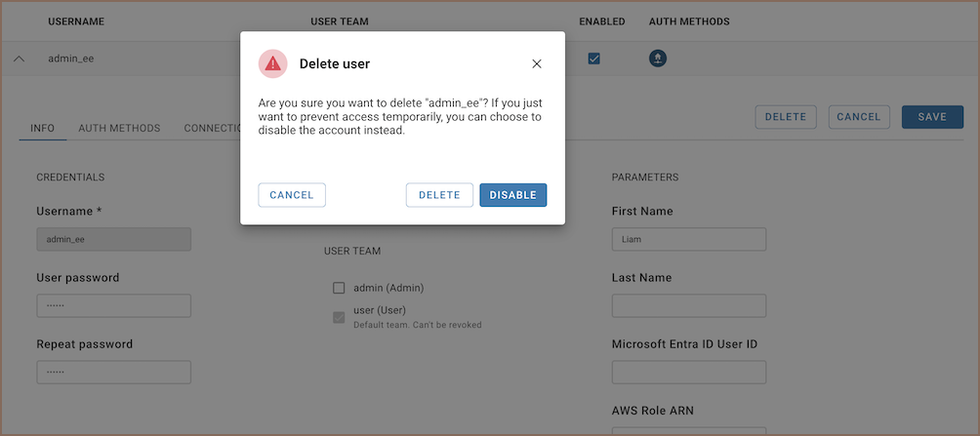Confirm Delete in the dialog
This screenshot has width=980, height=436.
pyautogui.click(x=439, y=195)
